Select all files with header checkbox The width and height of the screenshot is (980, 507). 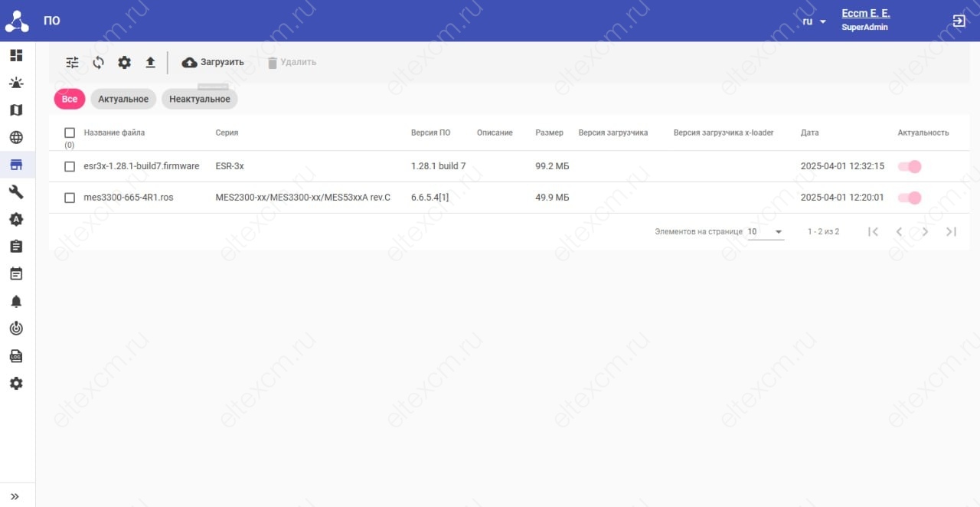click(x=70, y=132)
